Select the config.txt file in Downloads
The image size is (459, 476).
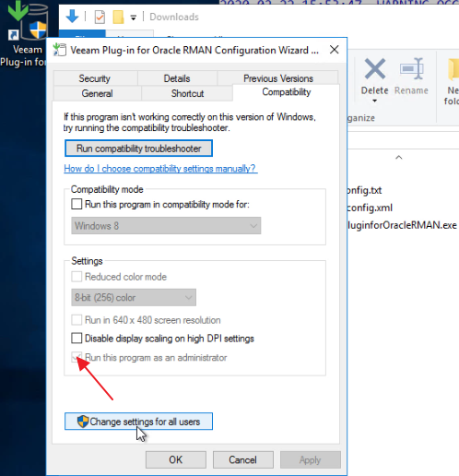tap(364, 190)
